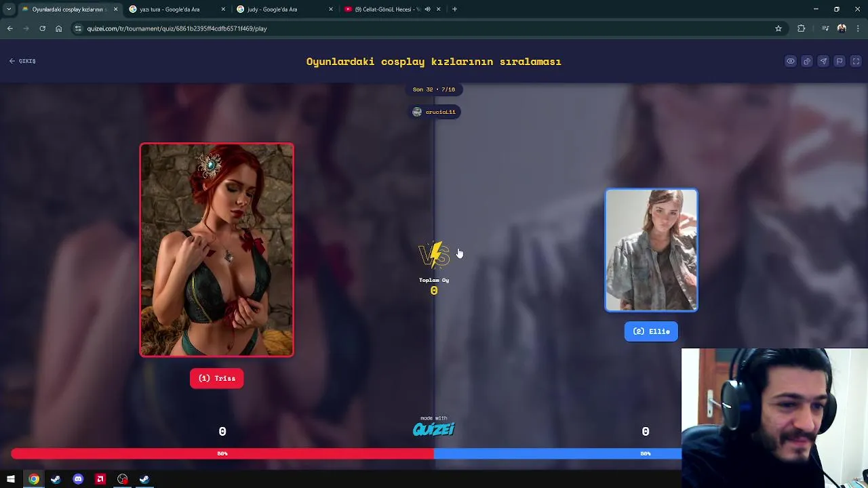
Task: Open the round red-white taskbar icon
Action: tap(122, 479)
